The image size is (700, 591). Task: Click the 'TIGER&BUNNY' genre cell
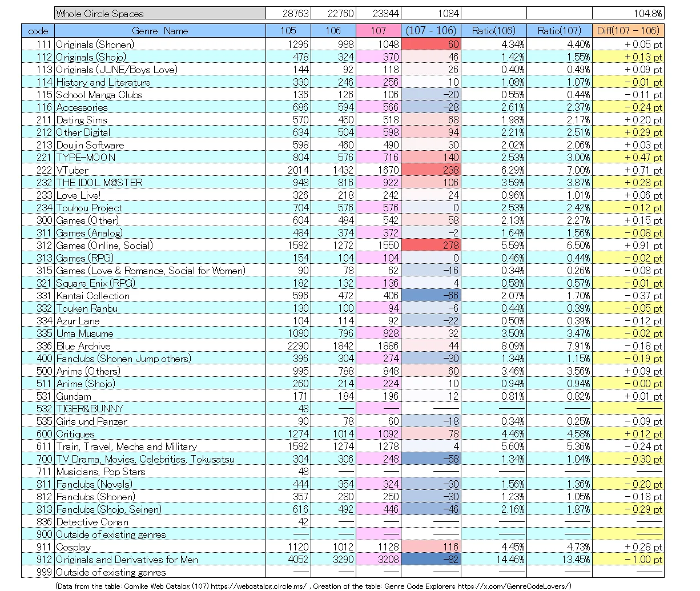pos(160,409)
